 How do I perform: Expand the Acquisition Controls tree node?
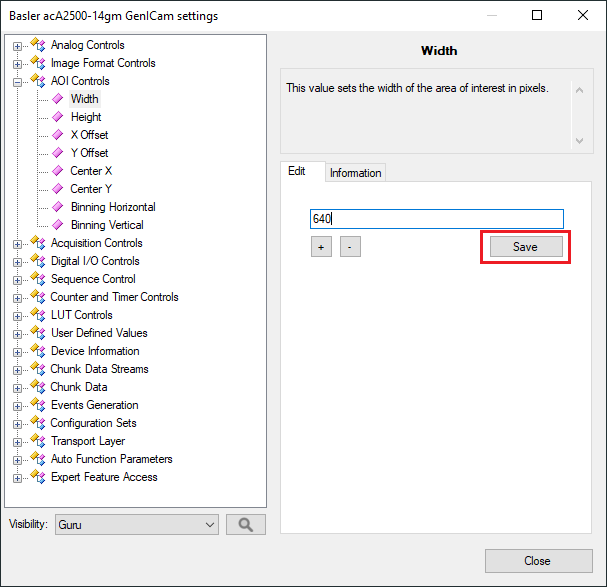point(18,244)
